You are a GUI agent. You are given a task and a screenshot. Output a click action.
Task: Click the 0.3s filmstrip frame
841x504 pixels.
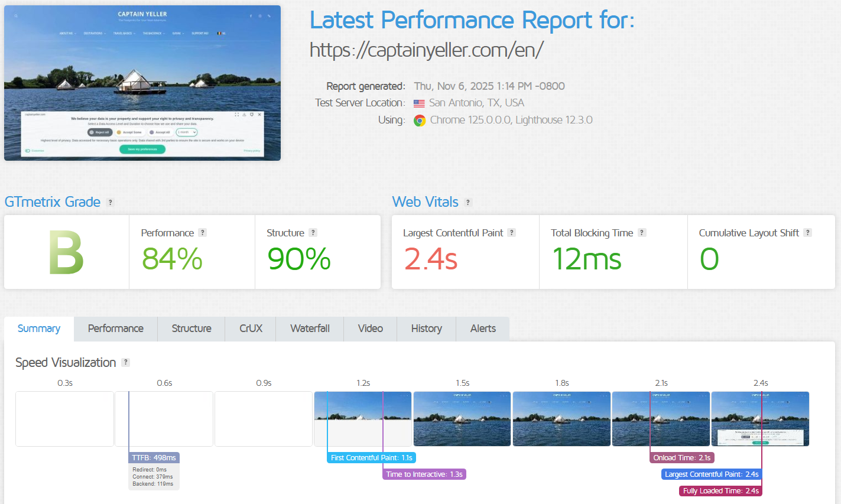coord(64,419)
